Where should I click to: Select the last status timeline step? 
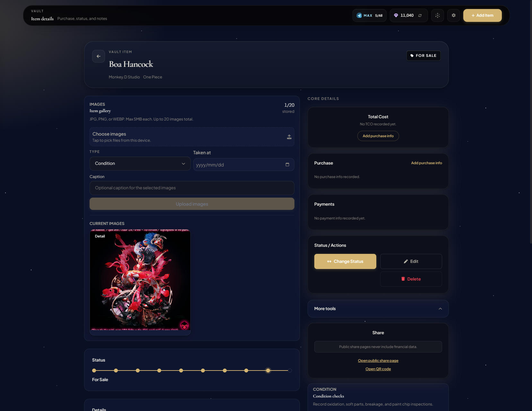point(290,371)
